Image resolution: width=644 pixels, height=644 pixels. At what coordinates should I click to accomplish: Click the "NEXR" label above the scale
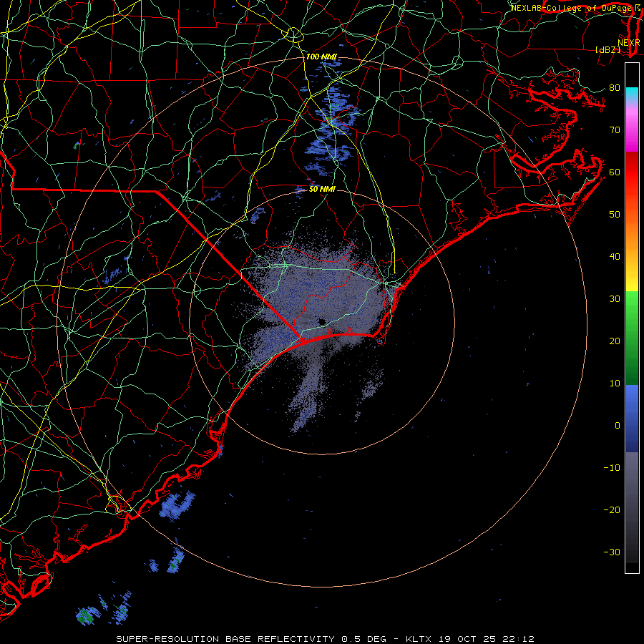pos(629,42)
